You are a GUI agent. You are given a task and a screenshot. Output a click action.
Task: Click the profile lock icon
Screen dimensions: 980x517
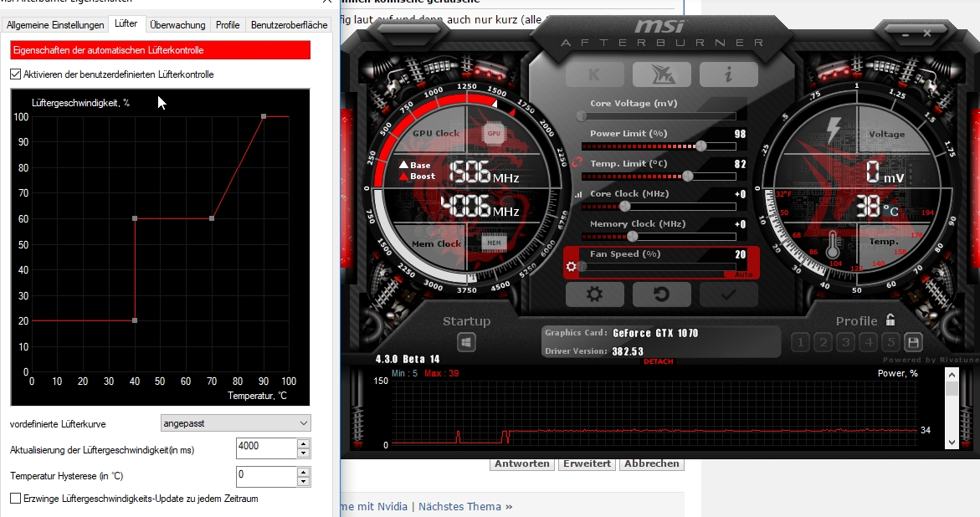pyautogui.click(x=890, y=320)
